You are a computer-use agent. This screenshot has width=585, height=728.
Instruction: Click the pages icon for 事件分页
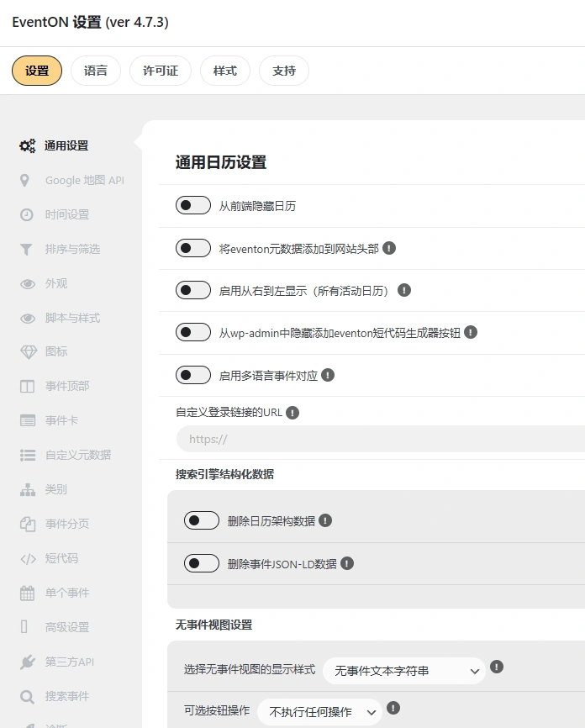click(28, 525)
